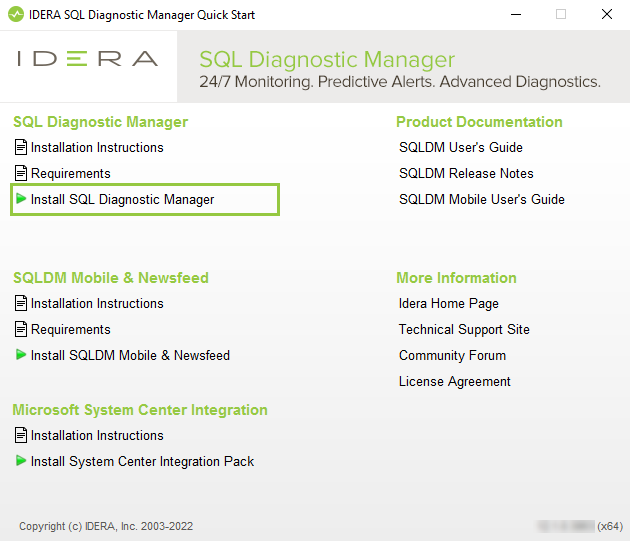The width and height of the screenshot is (630, 541).
Task: Click document icon beside System Center Installation Instructions
Action: 21,435
